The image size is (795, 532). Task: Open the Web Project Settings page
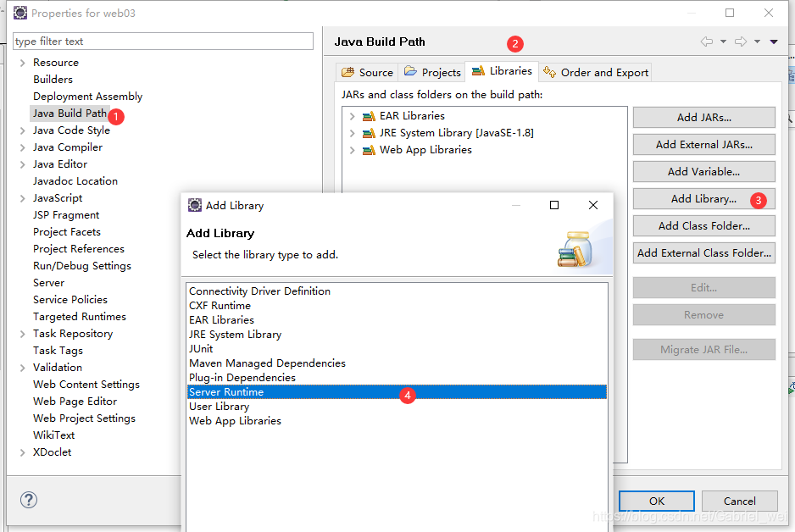[84, 418]
